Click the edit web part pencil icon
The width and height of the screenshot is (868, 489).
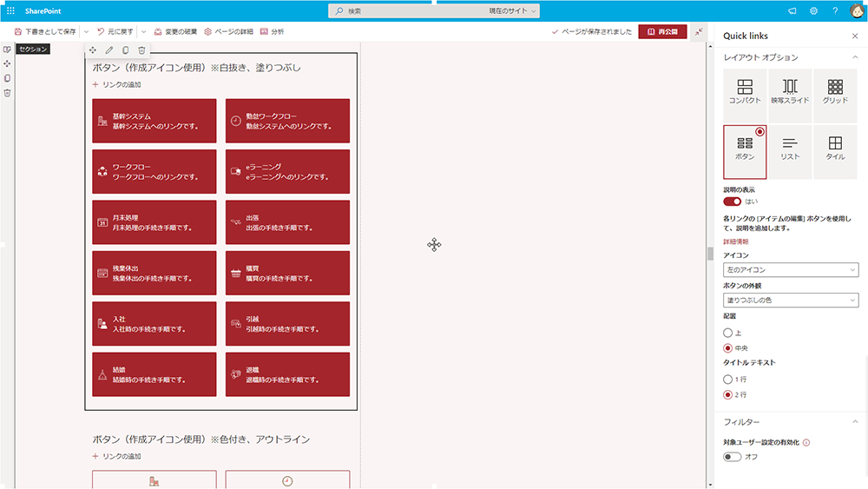click(108, 50)
